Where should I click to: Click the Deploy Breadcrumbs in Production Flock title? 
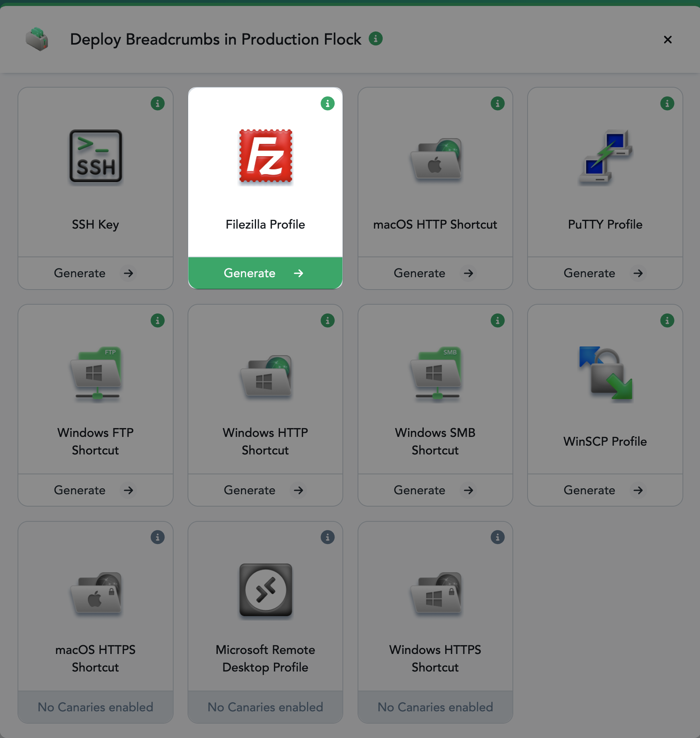pos(216,39)
